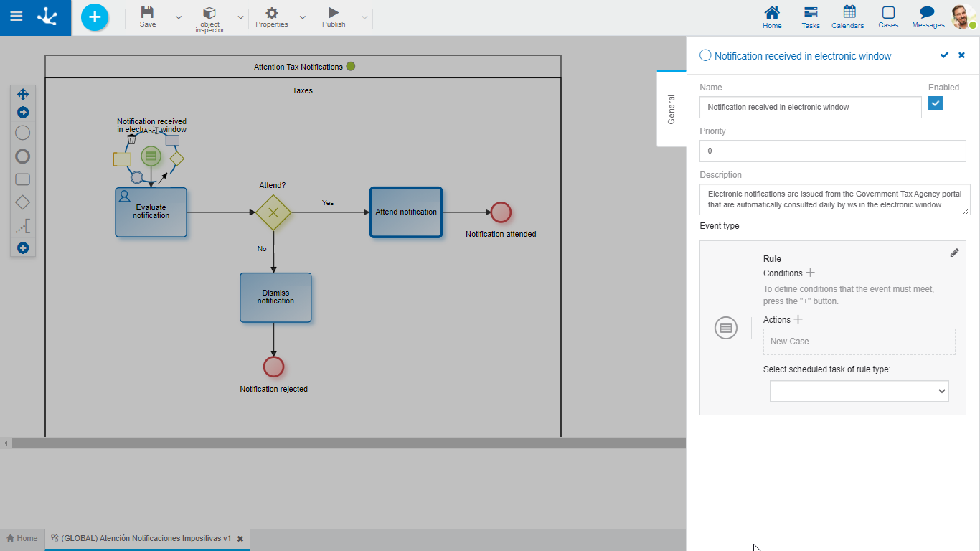Click the horizontal canvas scrollbar

click(344, 443)
